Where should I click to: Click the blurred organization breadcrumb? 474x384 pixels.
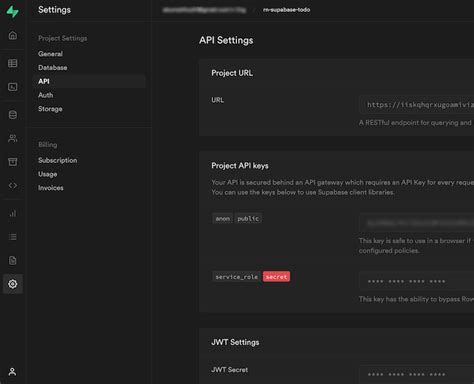204,10
